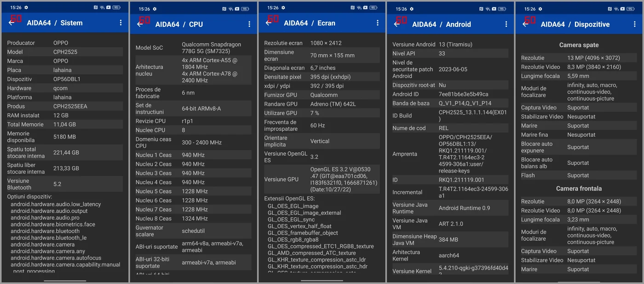Select the Dimensiune Heap Java VM 384 MB row
This screenshot has height=284, width=644.
(450, 239)
